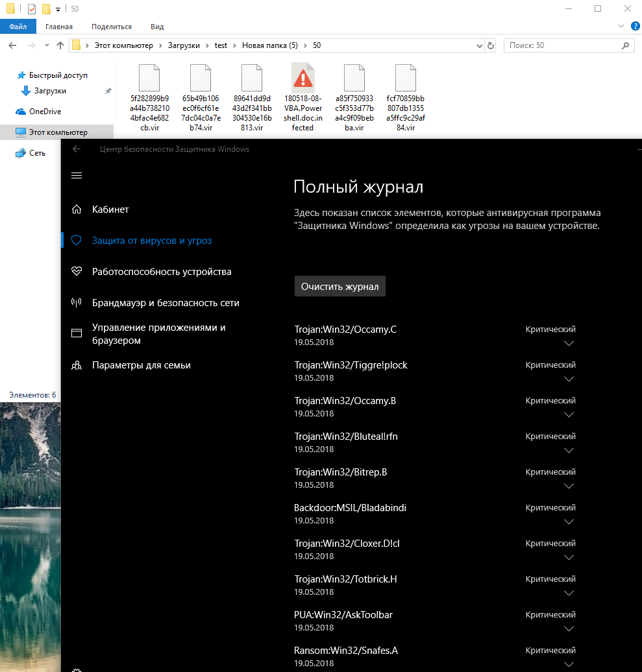Expand Trojan:Win32/Tiggre!plock entry details
Viewport: 642px width, 672px height.
(x=569, y=379)
